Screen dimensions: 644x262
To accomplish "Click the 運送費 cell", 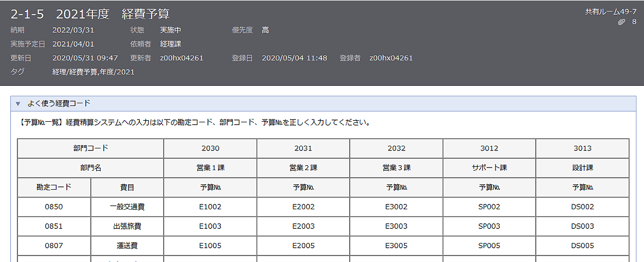I will [127, 246].
